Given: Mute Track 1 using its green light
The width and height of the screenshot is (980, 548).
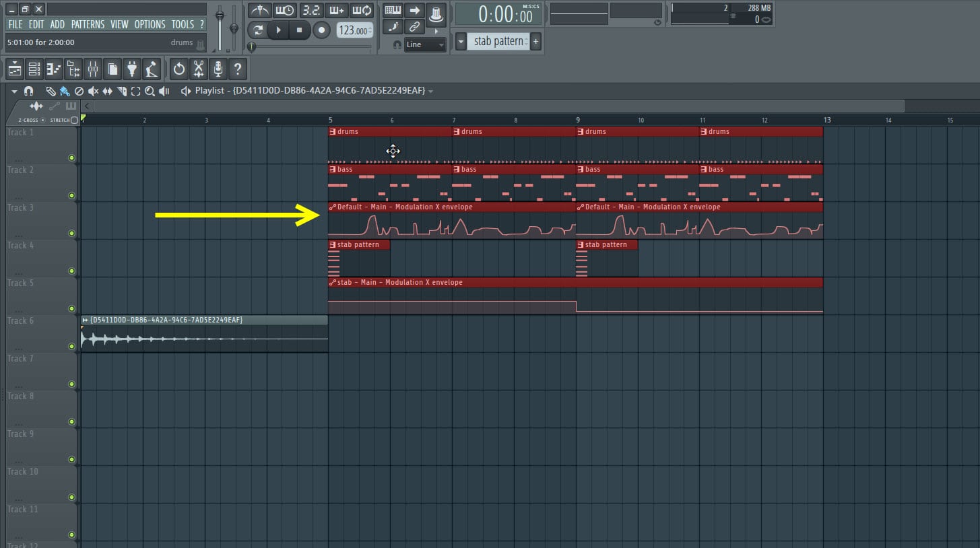Looking at the screenshot, I should coord(71,158).
